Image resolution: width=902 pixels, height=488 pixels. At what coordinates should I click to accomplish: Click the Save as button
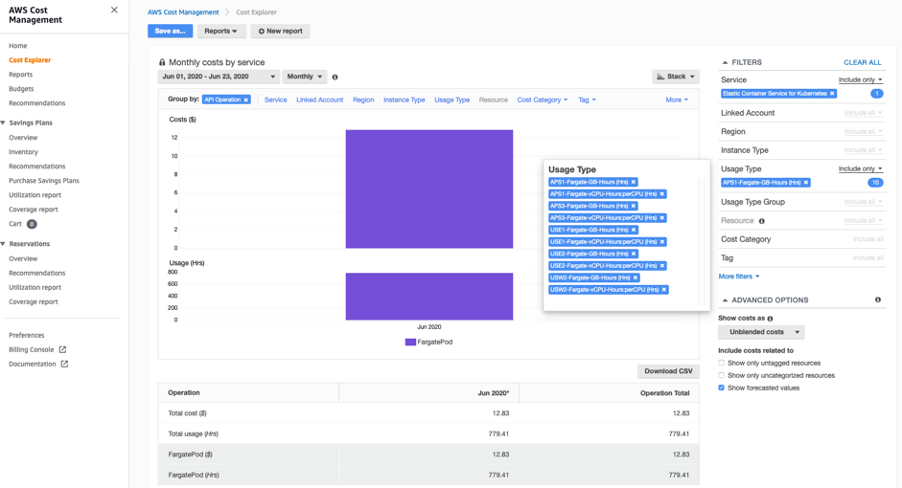click(x=170, y=31)
